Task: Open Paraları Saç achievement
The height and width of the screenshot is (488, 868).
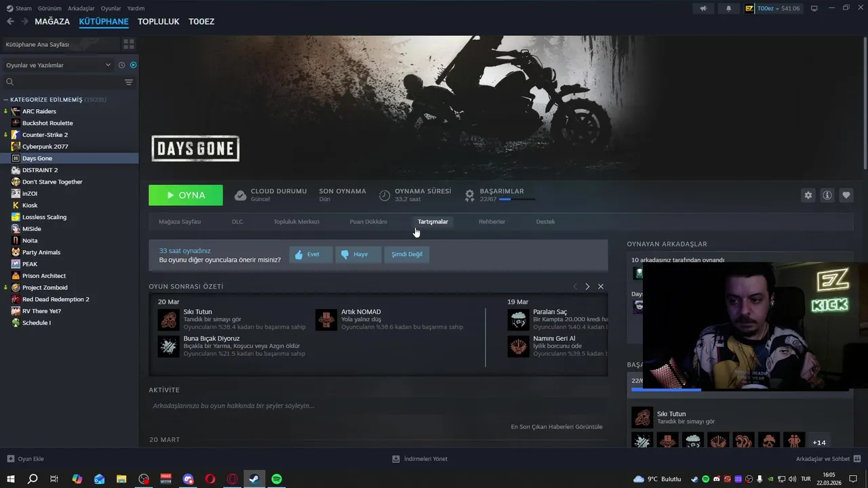Action: [x=557, y=319]
